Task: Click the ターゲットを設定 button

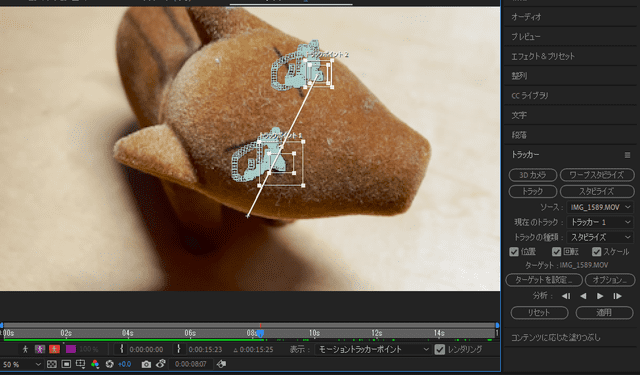Action: point(544,280)
